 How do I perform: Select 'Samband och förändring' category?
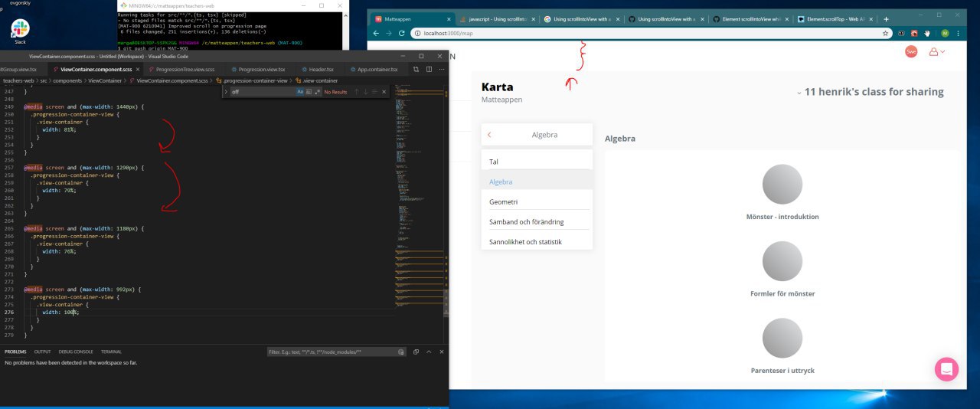tap(537, 222)
